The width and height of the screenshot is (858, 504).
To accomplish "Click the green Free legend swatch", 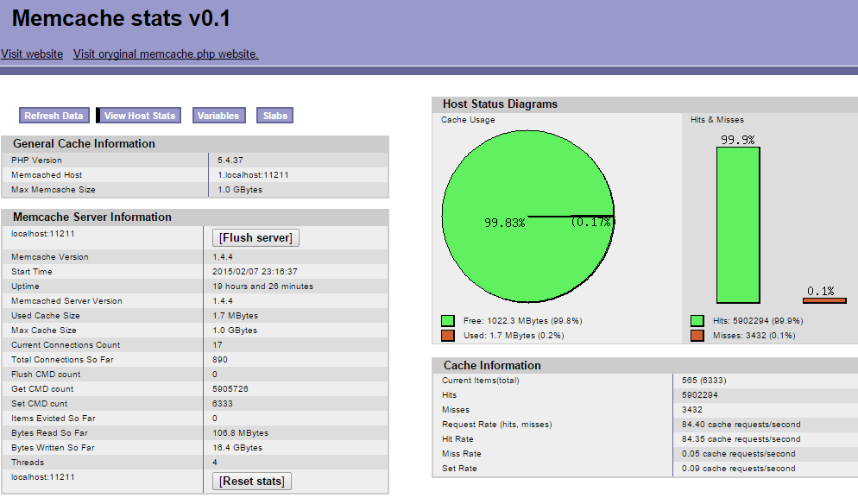I will (447, 321).
